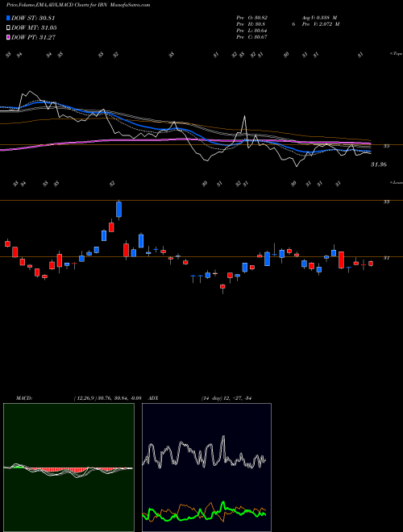Click the 31 axis label of candlestick chart
Screen dimensions: 403x532
pyautogui.click(x=386, y=258)
